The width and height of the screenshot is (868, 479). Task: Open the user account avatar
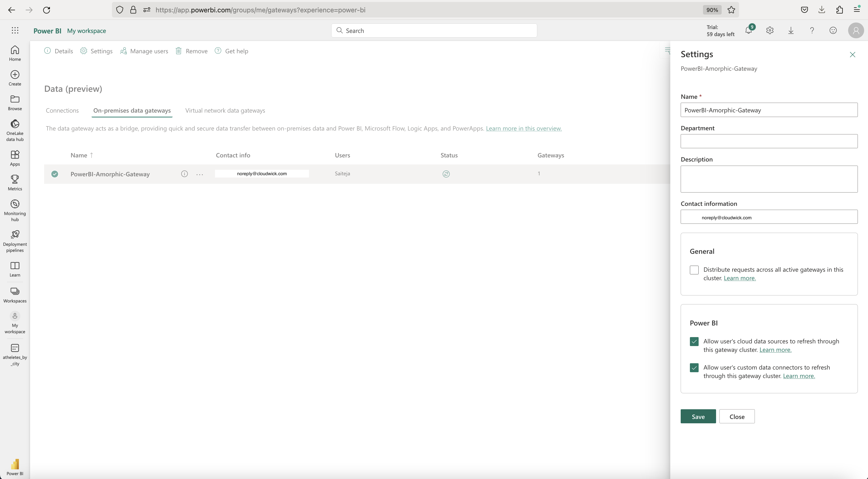(x=856, y=30)
